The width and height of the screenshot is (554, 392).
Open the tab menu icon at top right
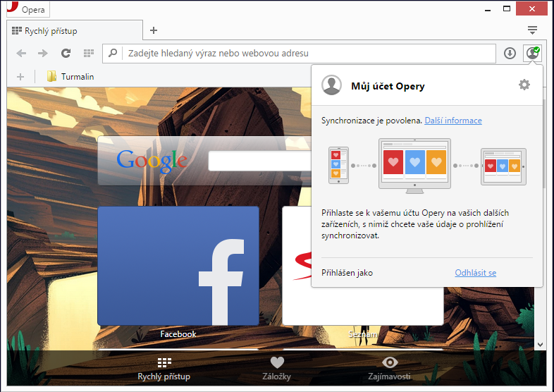click(532, 30)
